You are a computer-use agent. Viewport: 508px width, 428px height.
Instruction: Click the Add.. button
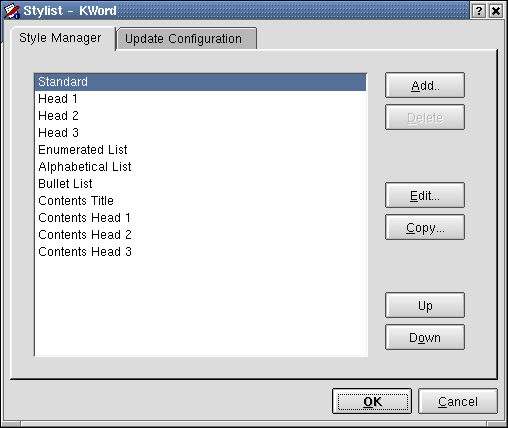point(425,85)
